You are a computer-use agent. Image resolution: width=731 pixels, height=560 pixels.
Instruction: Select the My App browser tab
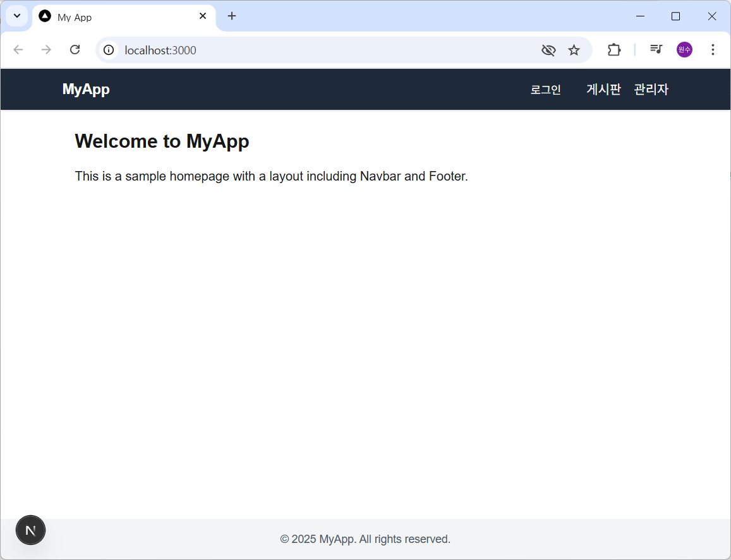click(124, 17)
